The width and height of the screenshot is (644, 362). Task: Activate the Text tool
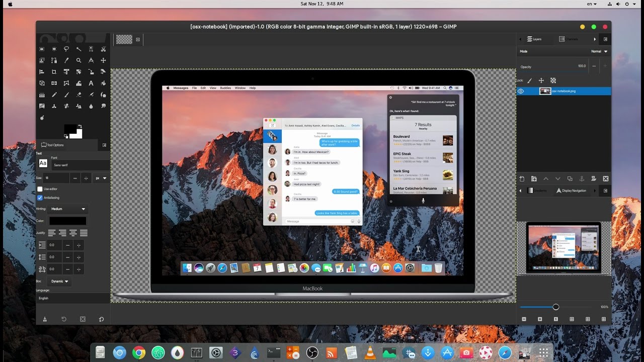[91, 83]
